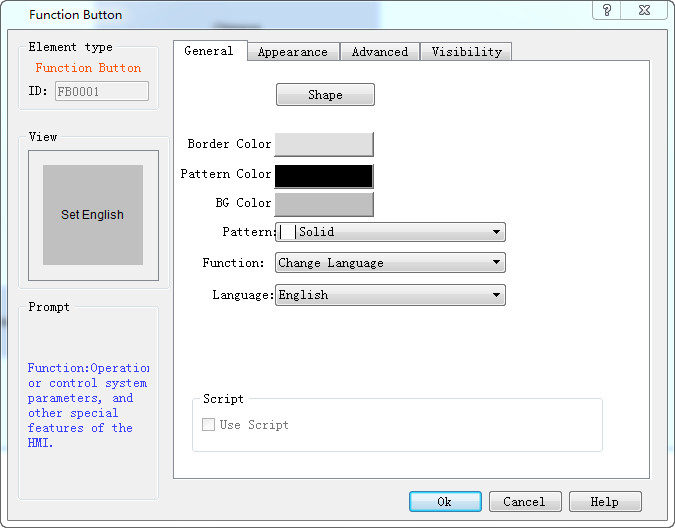Expand the Language dropdown showing English

(x=390, y=295)
